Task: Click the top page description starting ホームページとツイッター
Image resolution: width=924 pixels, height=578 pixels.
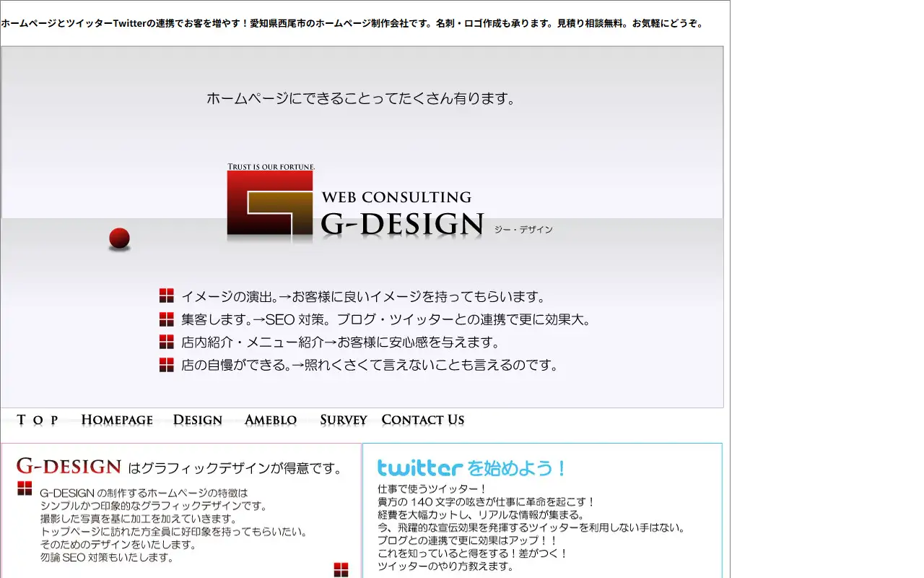Action: coord(352,23)
